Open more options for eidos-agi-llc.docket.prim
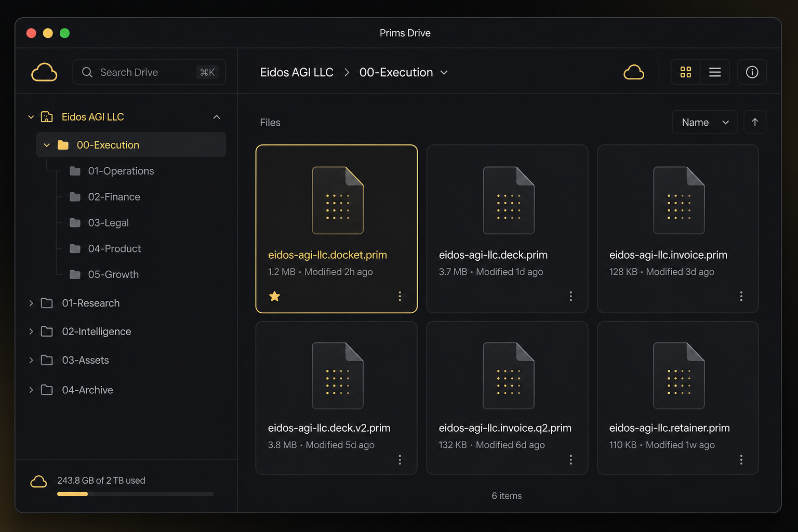The height and width of the screenshot is (532, 798). (400, 296)
